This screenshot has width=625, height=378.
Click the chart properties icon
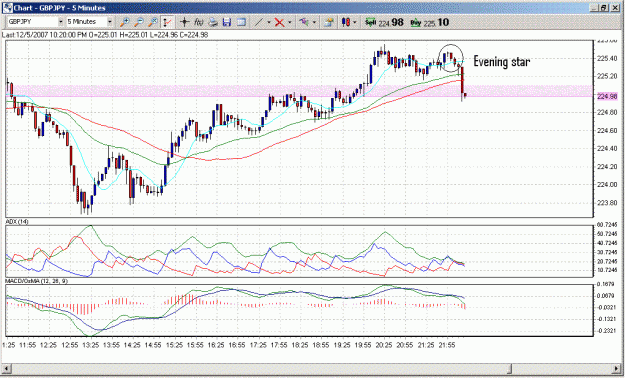pos(328,22)
